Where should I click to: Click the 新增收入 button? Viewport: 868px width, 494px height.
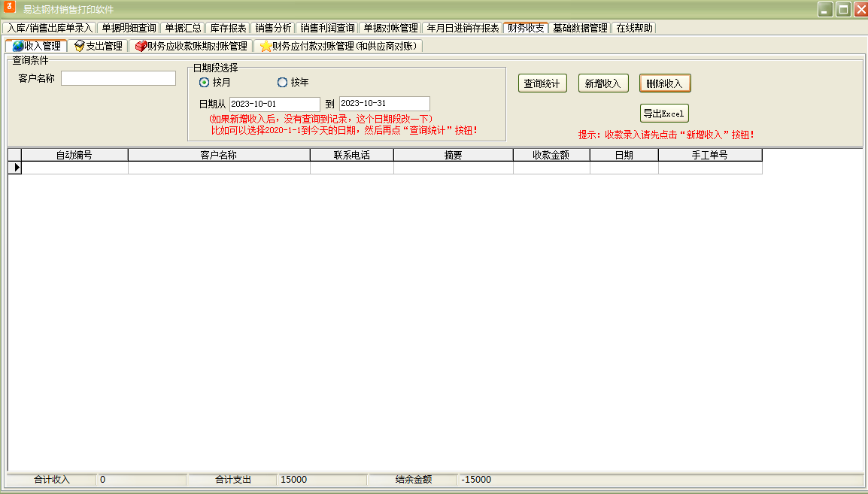point(602,83)
